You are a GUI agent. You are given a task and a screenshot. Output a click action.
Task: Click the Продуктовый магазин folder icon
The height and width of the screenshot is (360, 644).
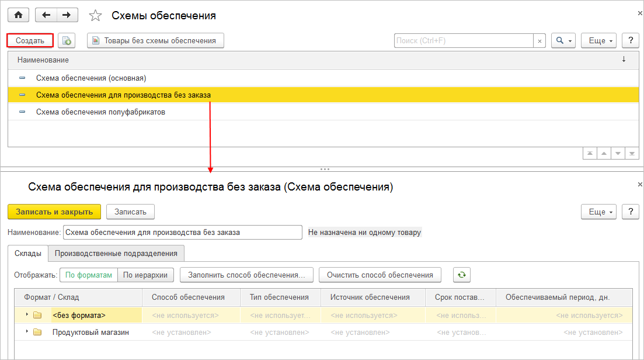tap(37, 332)
